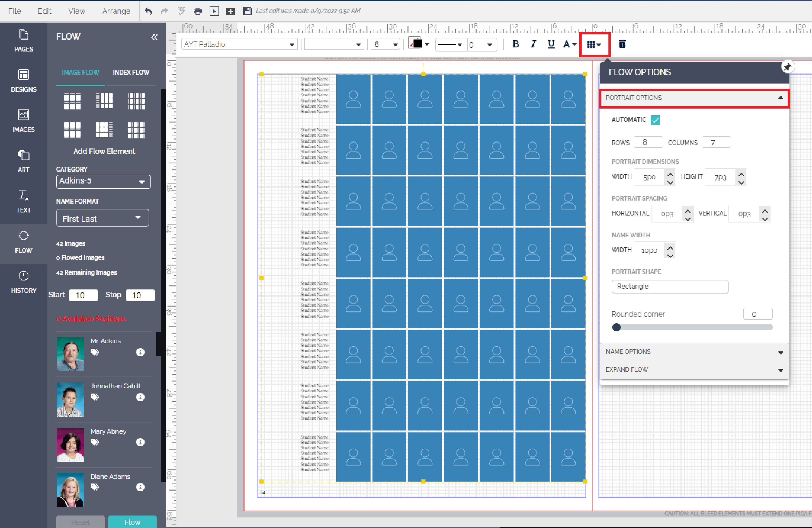Open the Pages panel
The width and height of the screenshot is (812, 528).
click(23, 41)
